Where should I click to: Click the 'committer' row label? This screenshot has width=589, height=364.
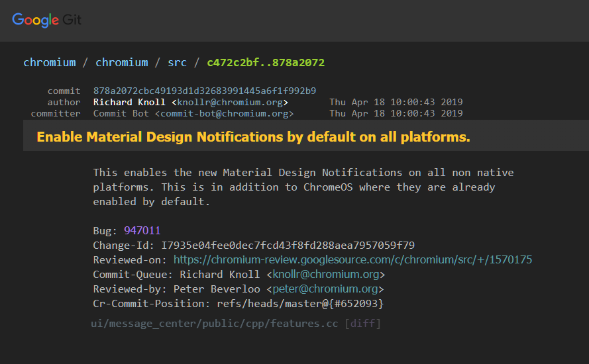tap(56, 113)
